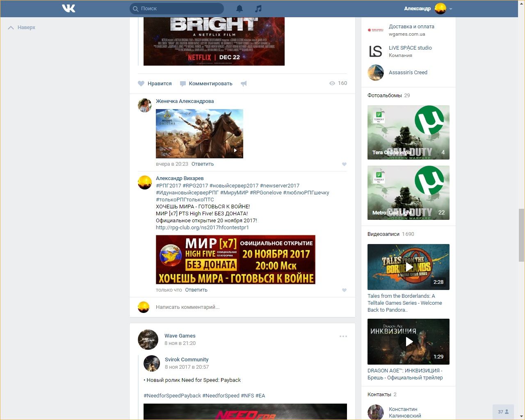
Task: Open LiVE SPACE studio logo icon
Action: point(376,51)
